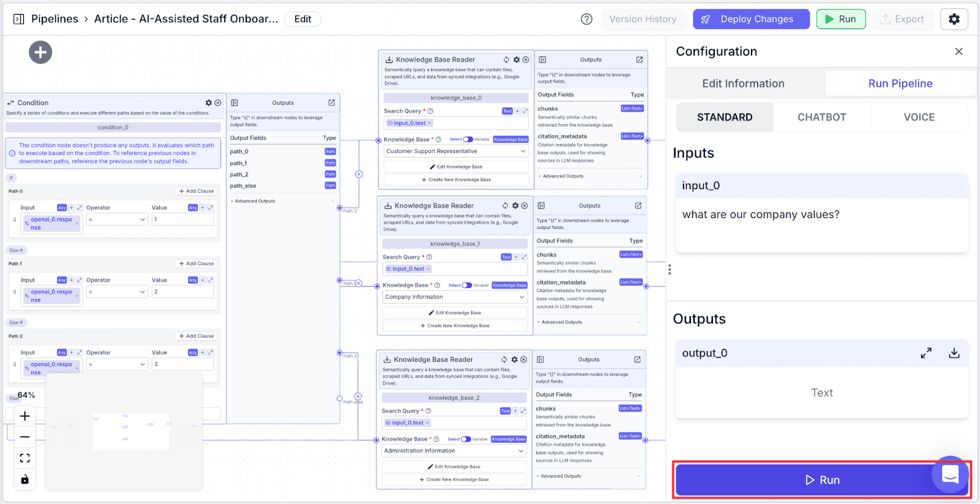Click the Path 0 value field
This screenshot has height=504, width=980.
tap(183, 219)
